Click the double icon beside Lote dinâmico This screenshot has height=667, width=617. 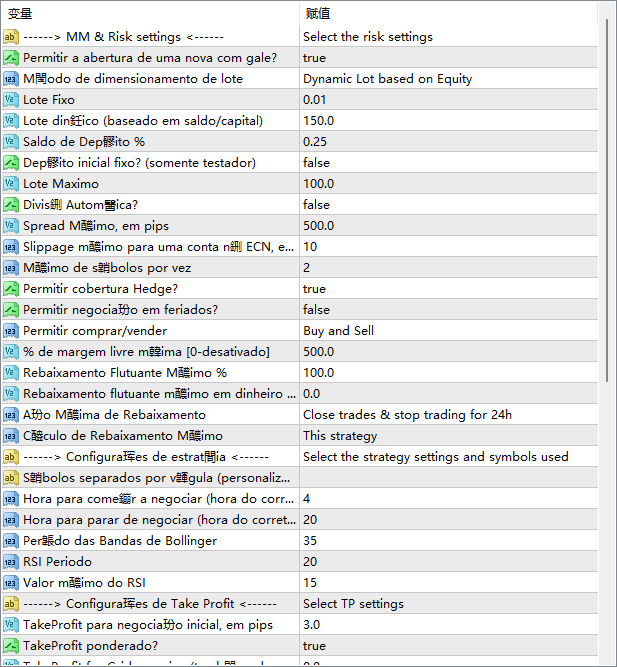pyautogui.click(x=11, y=121)
